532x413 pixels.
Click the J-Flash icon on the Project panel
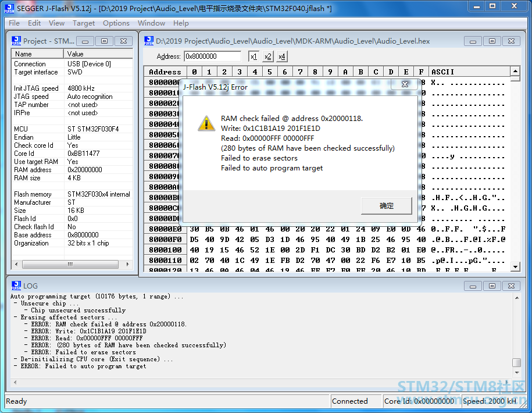tap(16, 41)
